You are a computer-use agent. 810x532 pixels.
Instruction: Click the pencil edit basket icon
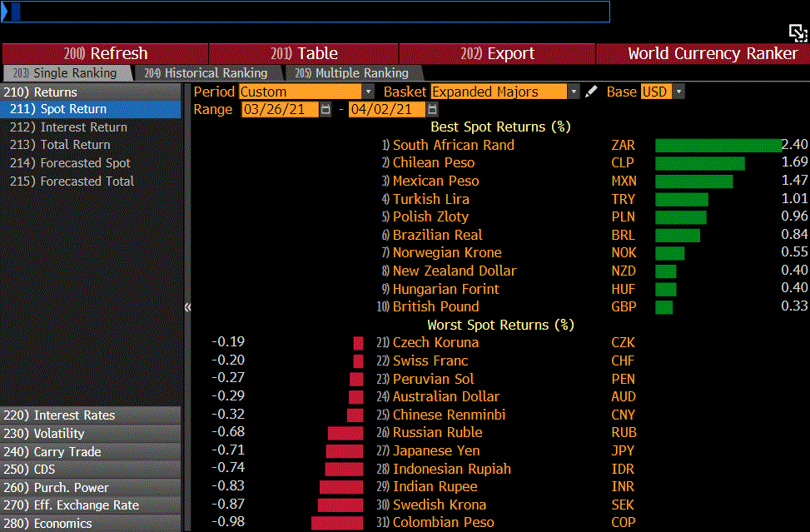591,92
